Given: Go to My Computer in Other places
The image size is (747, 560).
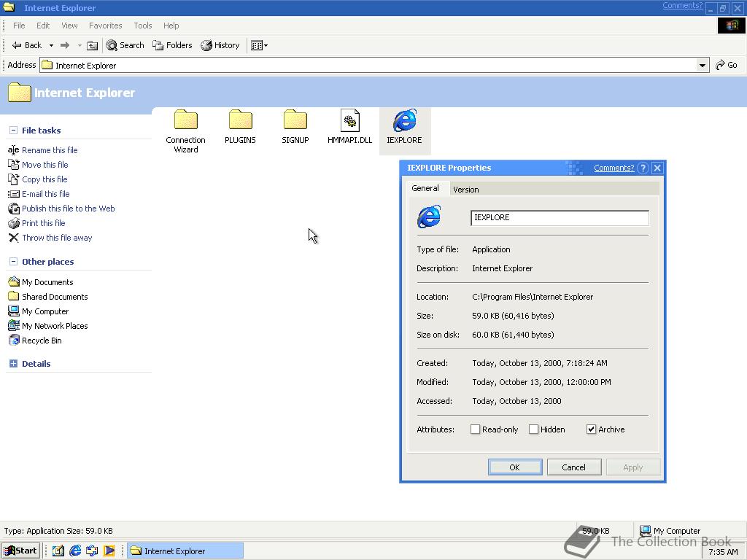Looking at the screenshot, I should coord(45,311).
